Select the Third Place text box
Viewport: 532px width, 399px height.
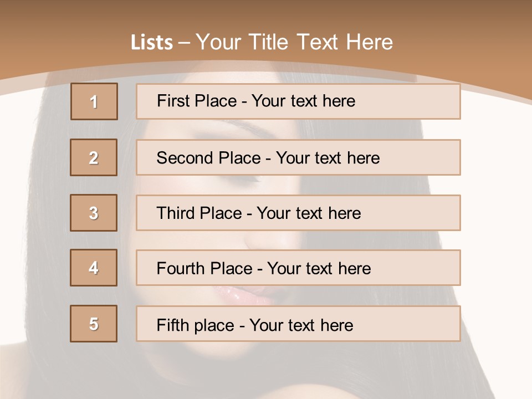(298, 213)
